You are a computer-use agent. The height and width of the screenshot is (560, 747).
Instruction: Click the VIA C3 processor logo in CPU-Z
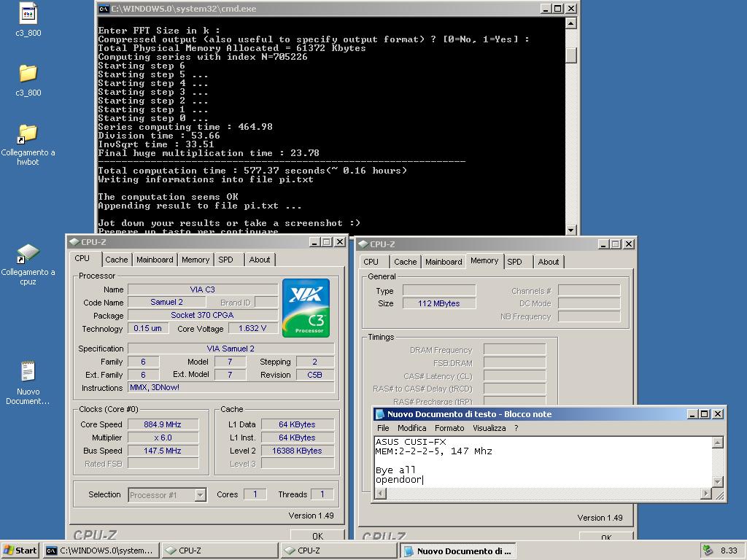click(306, 308)
